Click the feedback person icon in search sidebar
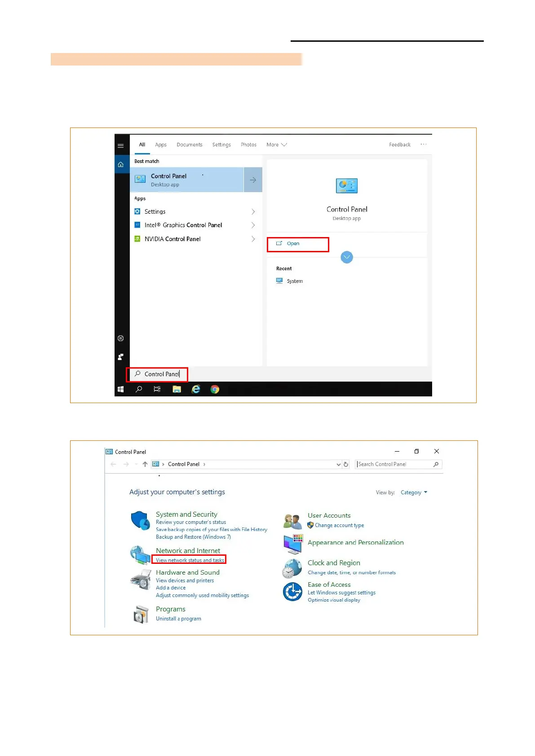The image size is (535, 756). [120, 357]
